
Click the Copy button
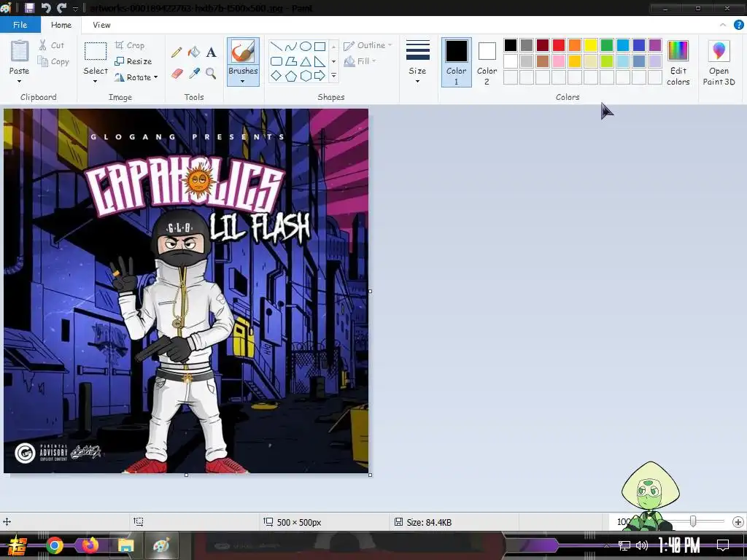pyautogui.click(x=53, y=61)
